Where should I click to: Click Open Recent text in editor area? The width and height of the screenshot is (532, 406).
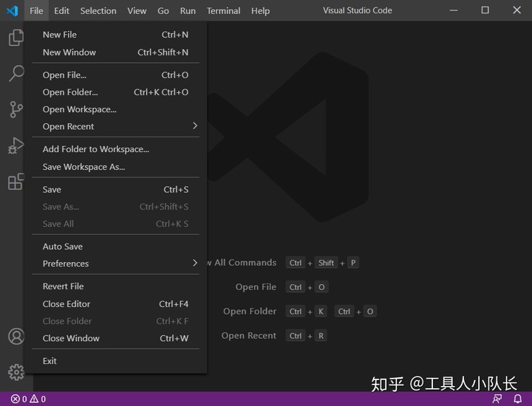pyautogui.click(x=248, y=336)
